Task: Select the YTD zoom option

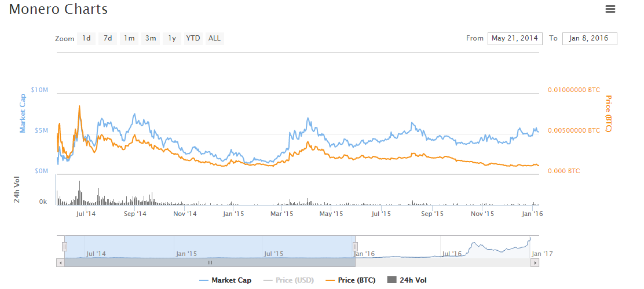Action: point(193,38)
